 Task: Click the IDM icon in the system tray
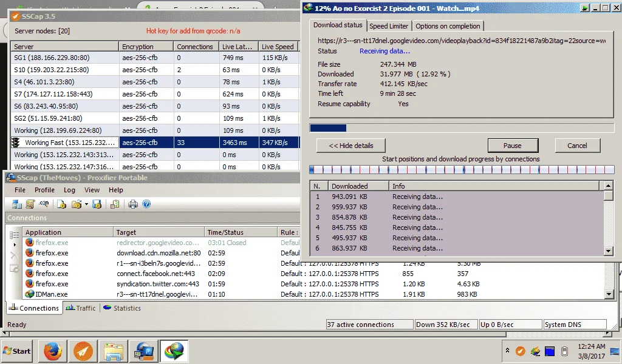click(x=535, y=351)
